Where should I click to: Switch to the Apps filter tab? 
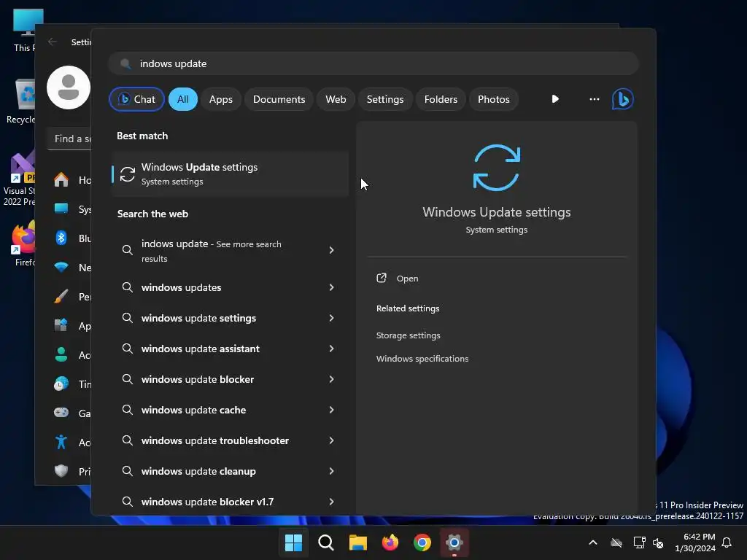pyautogui.click(x=220, y=99)
